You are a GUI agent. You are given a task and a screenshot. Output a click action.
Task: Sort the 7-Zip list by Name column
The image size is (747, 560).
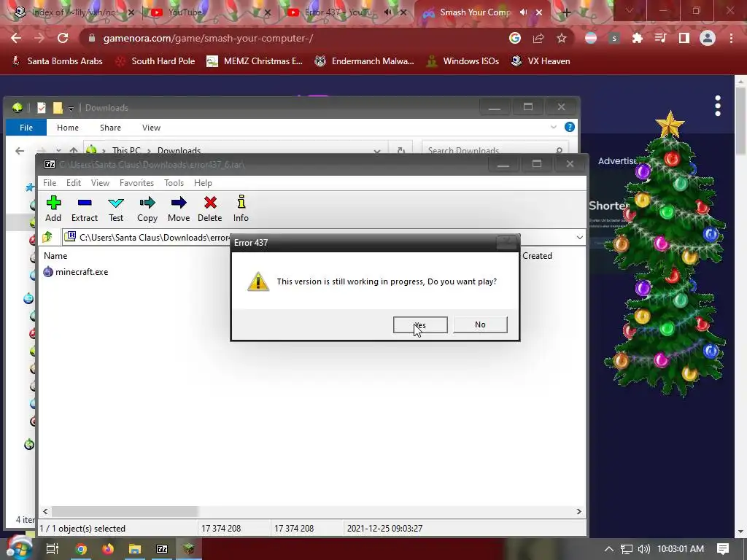[x=55, y=256]
